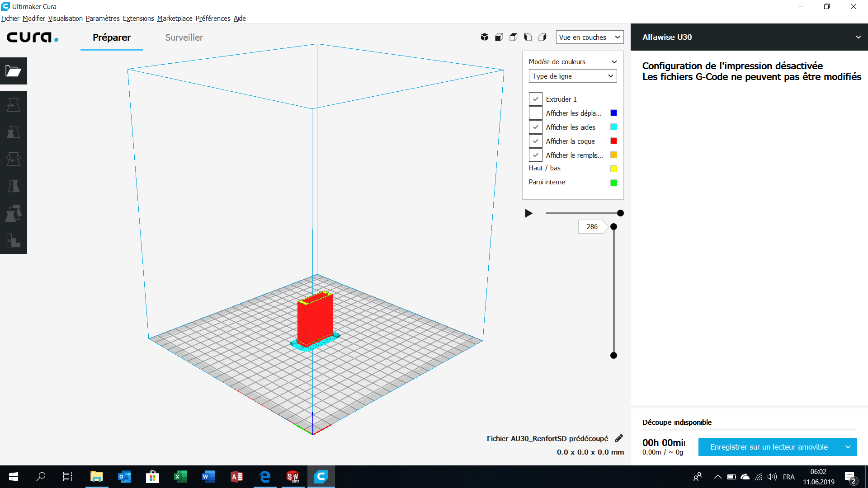Toggle the Extruder 1 checkbox
Screen dimensions: 868x488
pyautogui.click(x=536, y=99)
